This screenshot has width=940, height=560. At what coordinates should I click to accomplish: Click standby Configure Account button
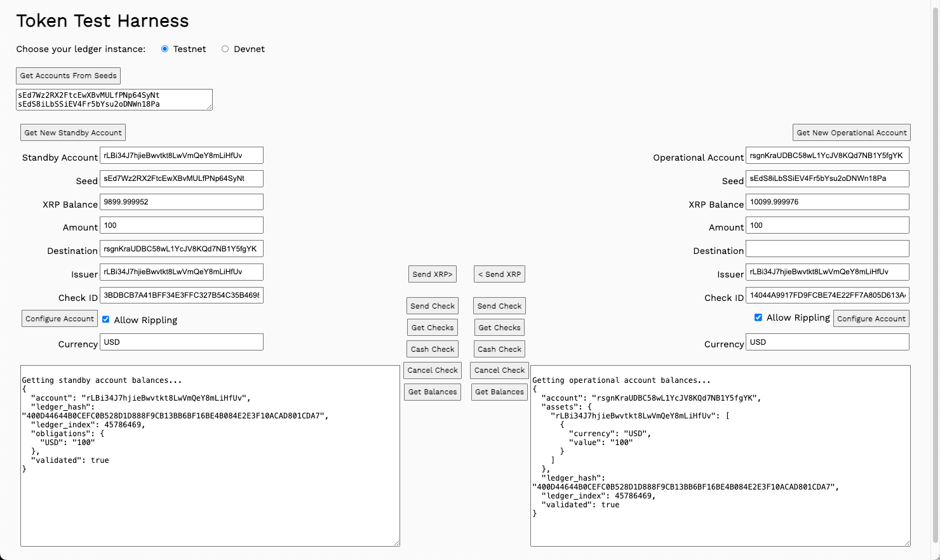tap(60, 319)
